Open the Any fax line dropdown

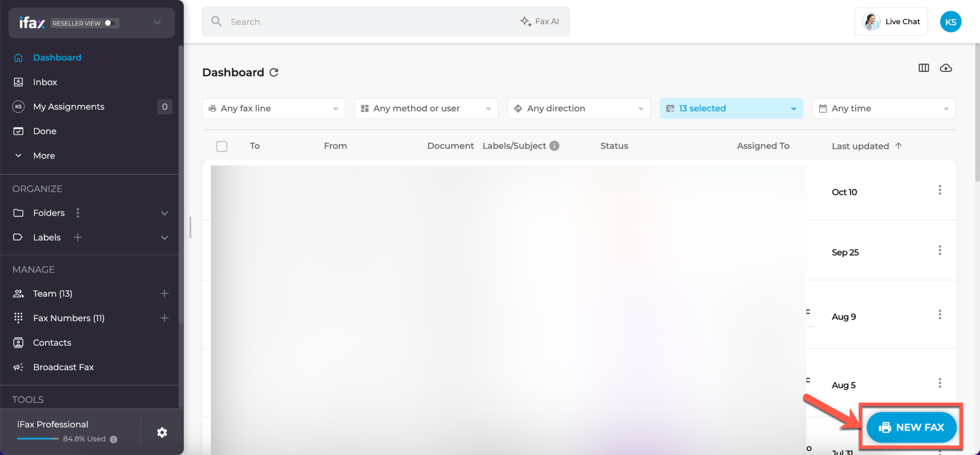click(x=273, y=108)
